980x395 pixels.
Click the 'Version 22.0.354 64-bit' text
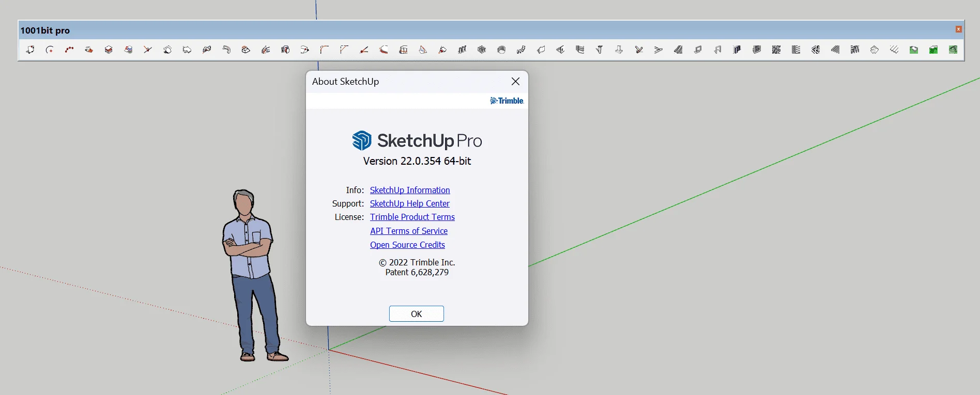(x=417, y=161)
